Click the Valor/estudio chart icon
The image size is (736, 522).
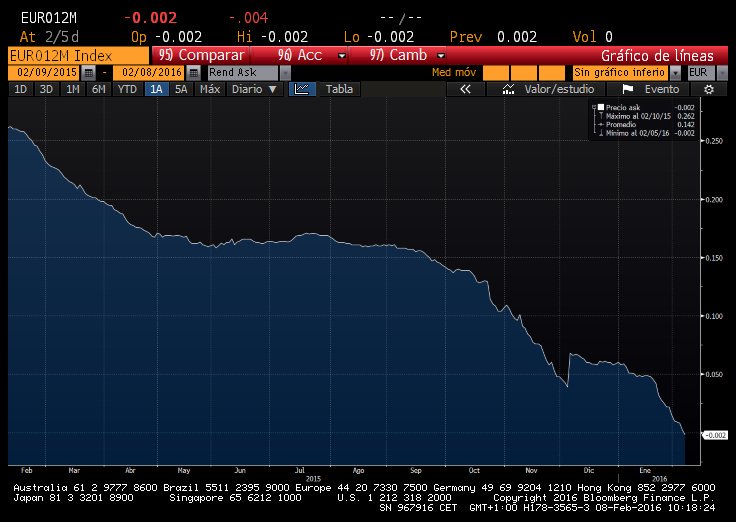coord(508,89)
